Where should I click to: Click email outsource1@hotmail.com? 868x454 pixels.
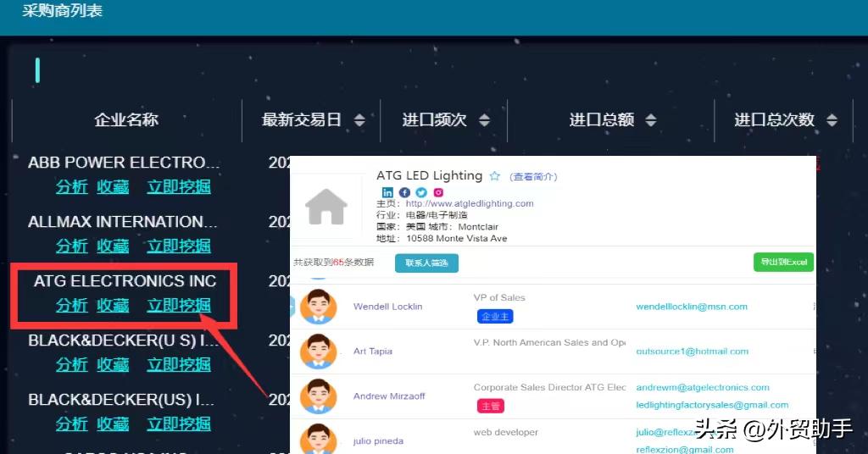pyautogui.click(x=692, y=352)
